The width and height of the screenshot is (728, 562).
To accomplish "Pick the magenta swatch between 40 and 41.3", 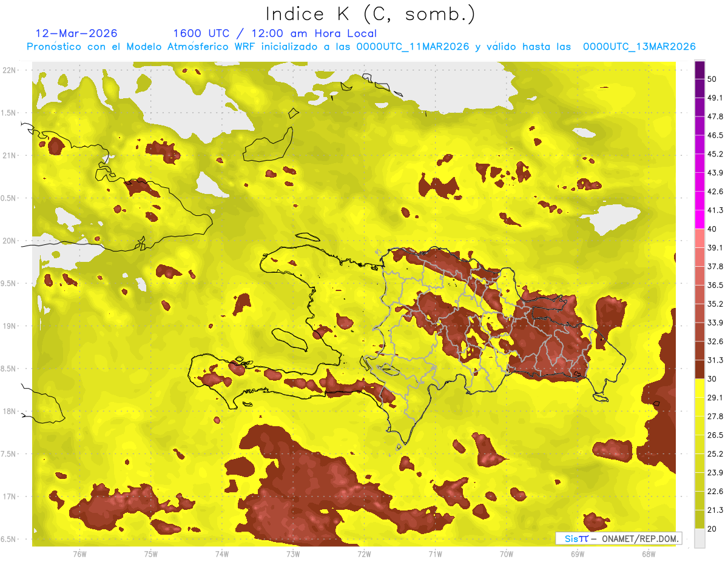I will (699, 219).
